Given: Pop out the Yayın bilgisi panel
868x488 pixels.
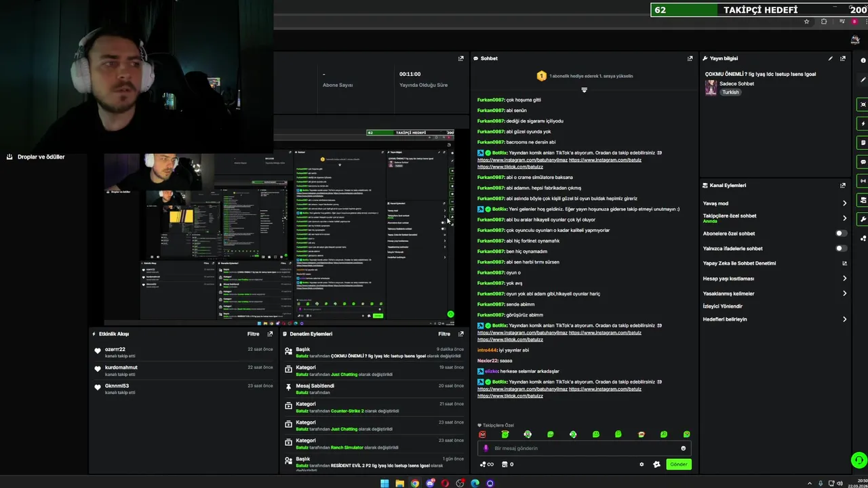Looking at the screenshot, I should [843, 58].
